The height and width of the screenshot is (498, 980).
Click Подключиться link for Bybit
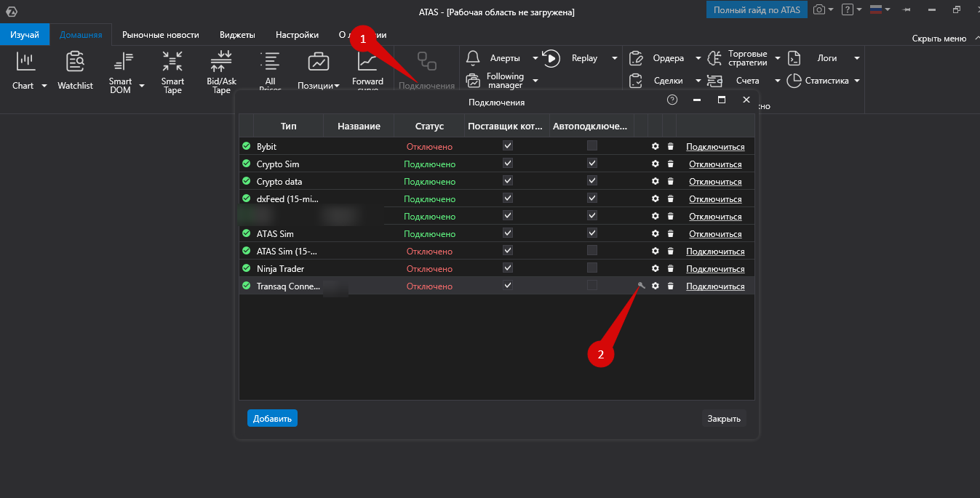(715, 147)
